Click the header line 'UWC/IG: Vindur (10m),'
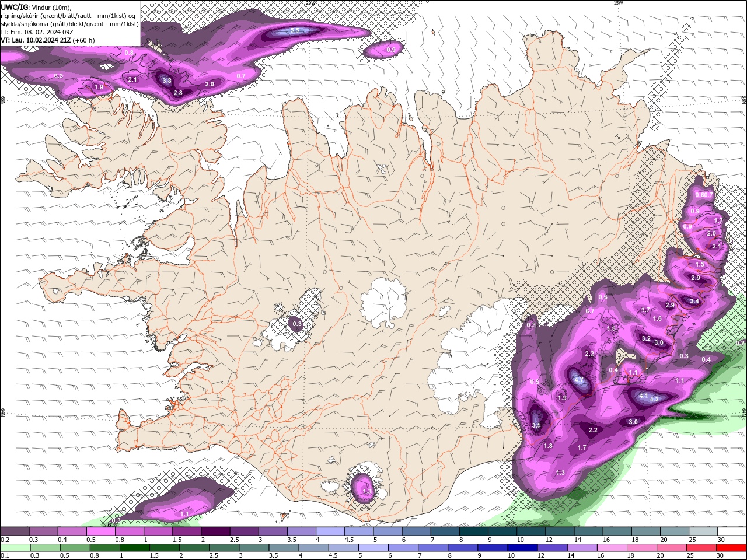Image resolution: width=747 pixels, height=560 pixels. pos(36,7)
